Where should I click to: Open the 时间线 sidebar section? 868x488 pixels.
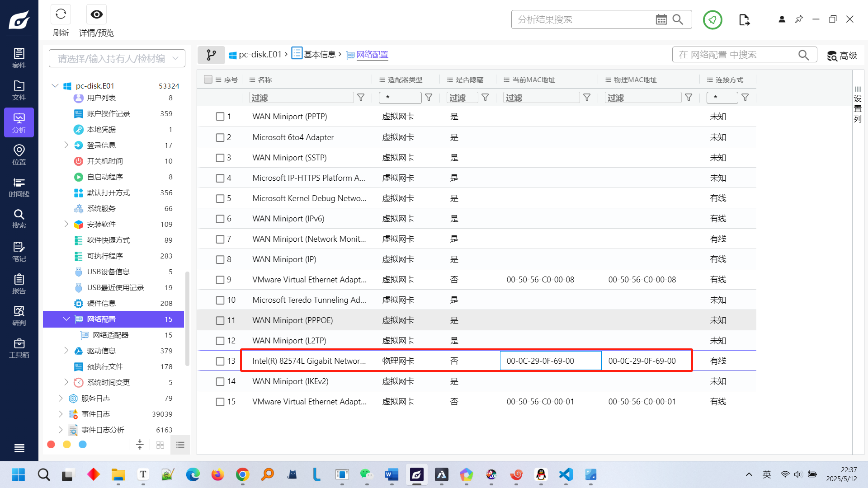(x=19, y=187)
